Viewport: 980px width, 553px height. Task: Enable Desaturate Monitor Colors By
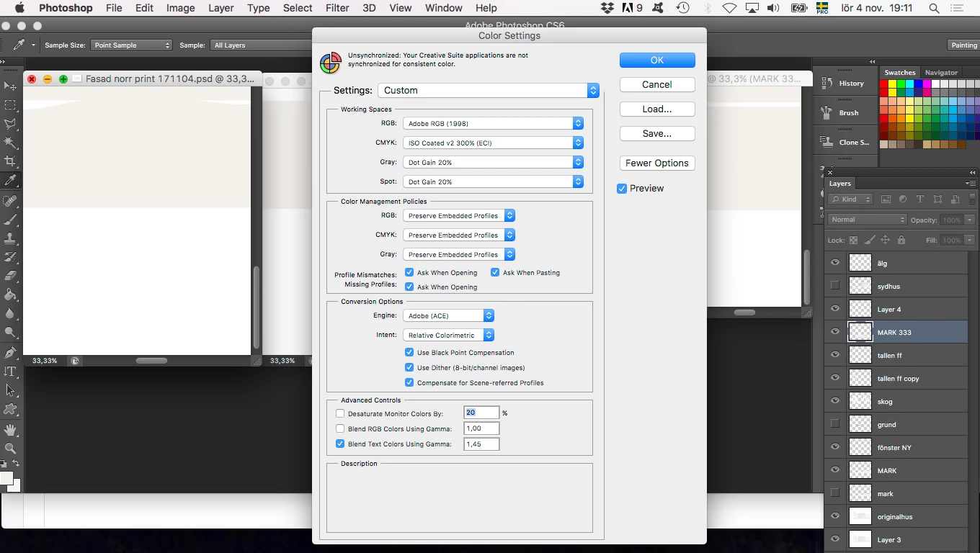[340, 414]
